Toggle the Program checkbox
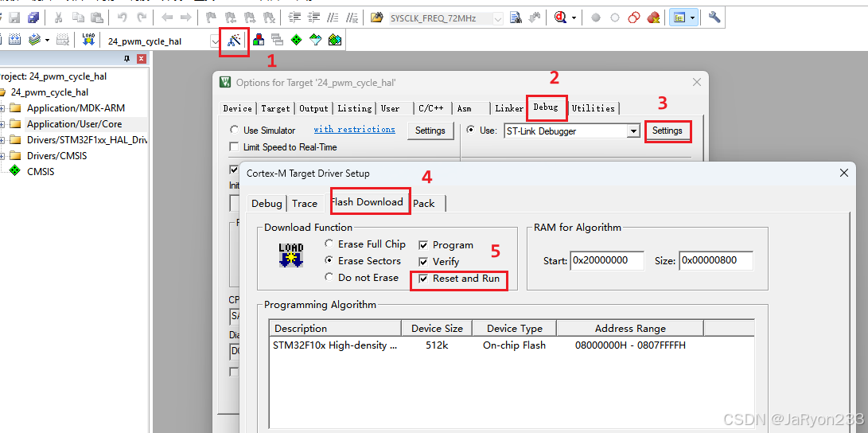Image resolution: width=868 pixels, height=433 pixels. pyautogui.click(x=423, y=245)
